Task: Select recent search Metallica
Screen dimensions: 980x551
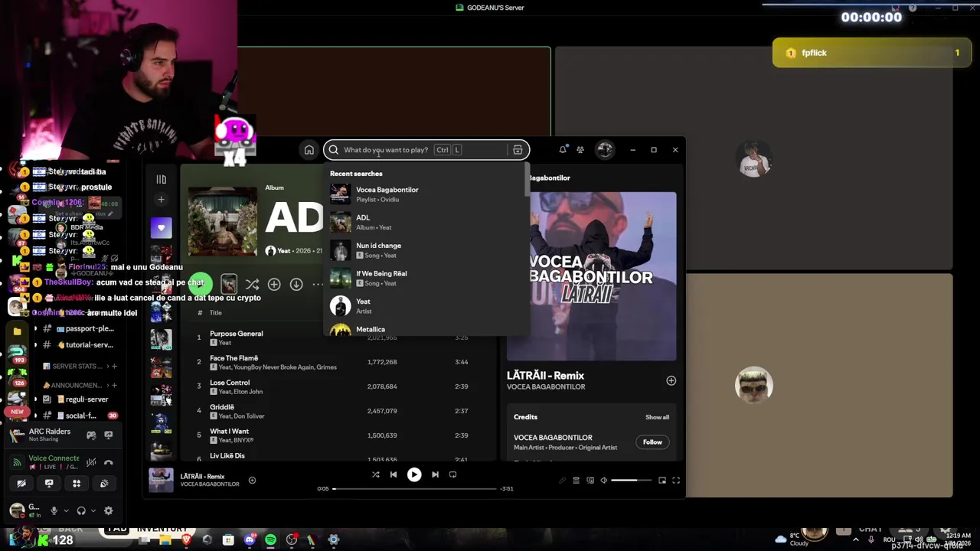Action: (x=427, y=329)
